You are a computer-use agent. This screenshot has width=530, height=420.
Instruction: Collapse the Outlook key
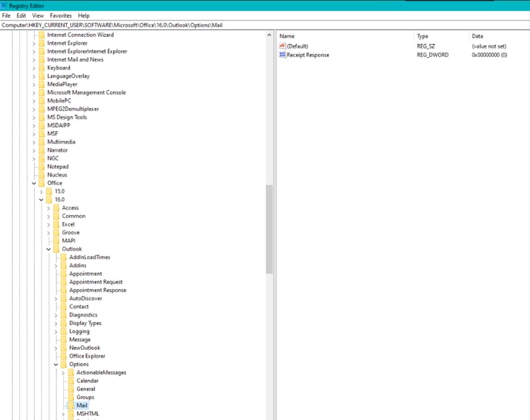(x=49, y=249)
